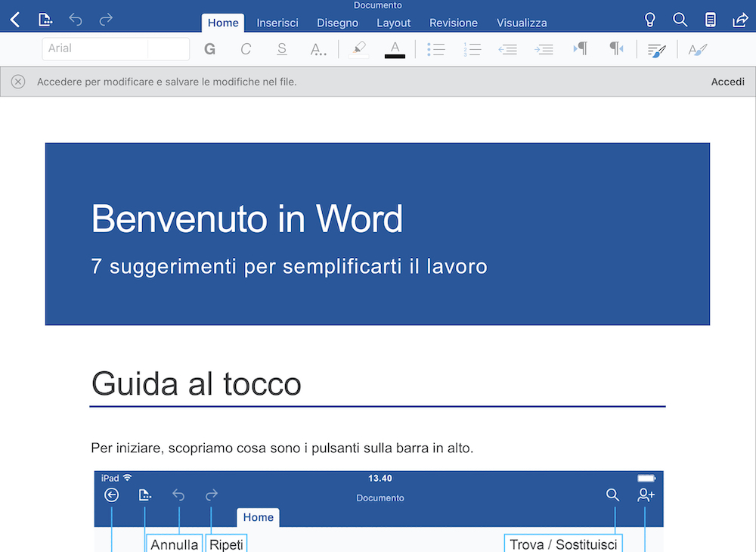Open the Layout tab
This screenshot has height=552, width=756.
tap(393, 23)
